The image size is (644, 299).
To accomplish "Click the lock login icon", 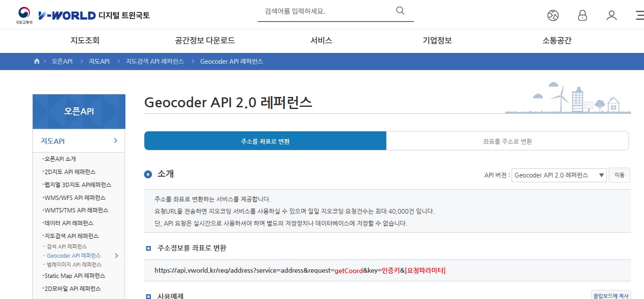I will pyautogui.click(x=582, y=16).
